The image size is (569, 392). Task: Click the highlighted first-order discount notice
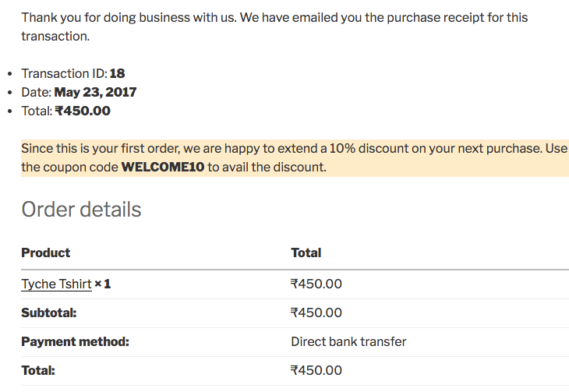295,158
